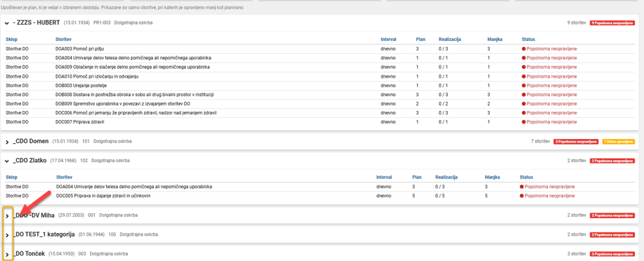644x261 pixels.
Task: Click the status red dot in DOC007 row
Action: coord(523,123)
